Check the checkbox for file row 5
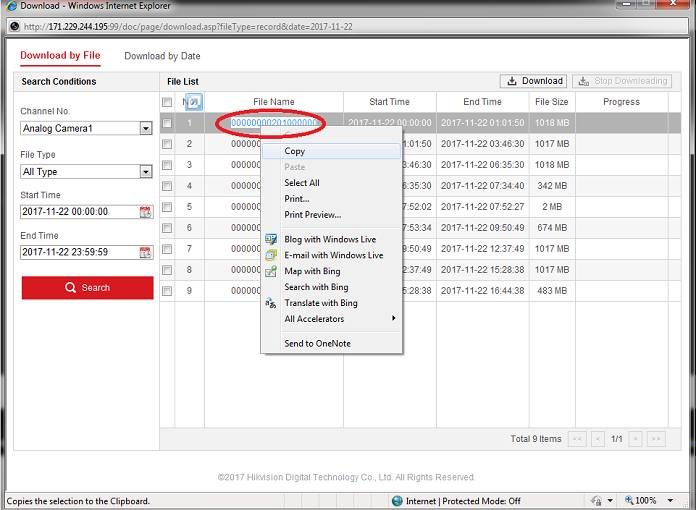The image size is (696, 510). click(x=167, y=207)
